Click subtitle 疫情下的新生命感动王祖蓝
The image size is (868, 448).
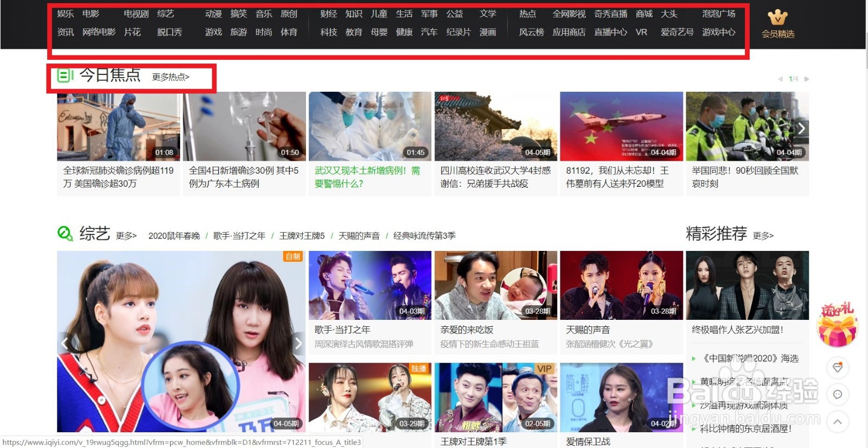point(490,344)
